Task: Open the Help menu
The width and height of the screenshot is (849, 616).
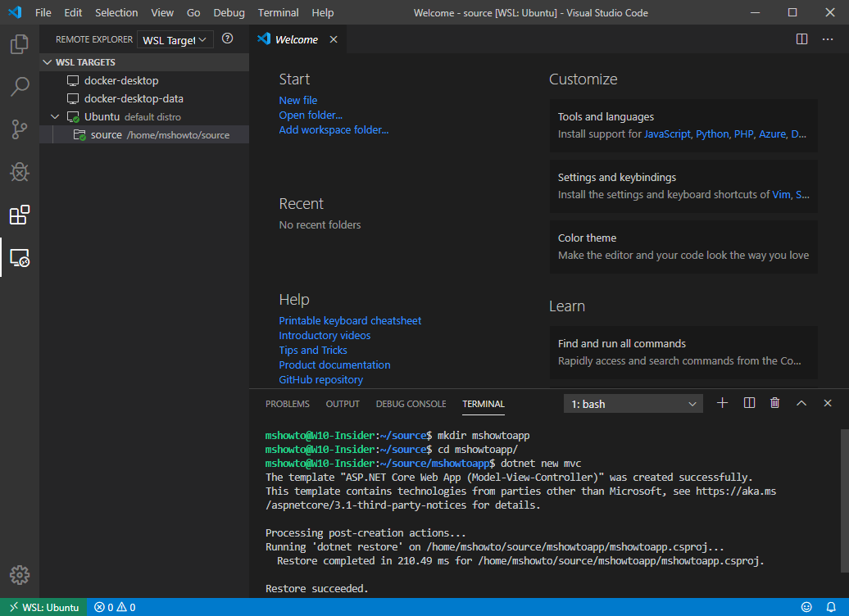Action: click(x=323, y=12)
